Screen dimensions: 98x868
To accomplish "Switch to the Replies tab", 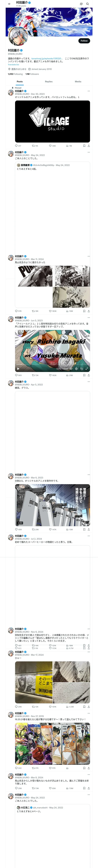I will coord(49,82).
